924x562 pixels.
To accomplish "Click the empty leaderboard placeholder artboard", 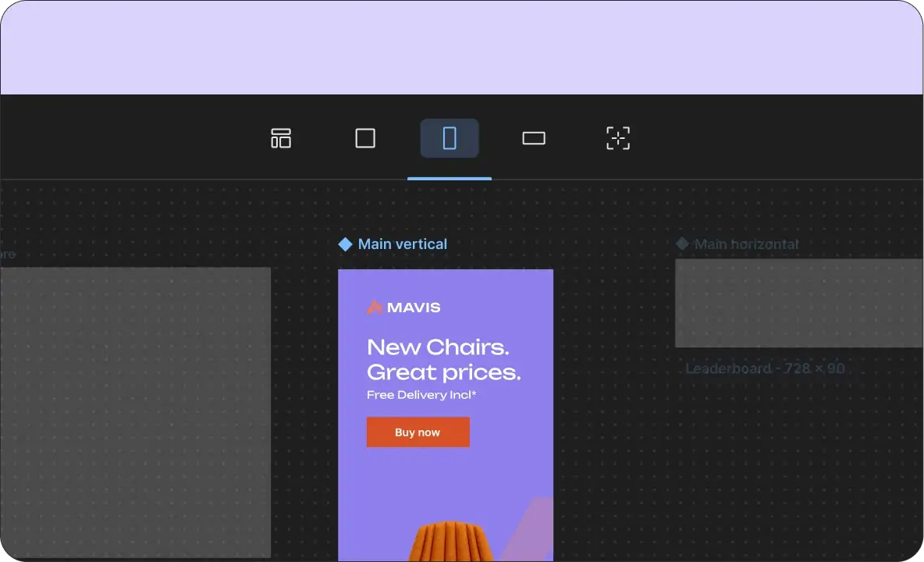I will pyautogui.click(x=798, y=303).
